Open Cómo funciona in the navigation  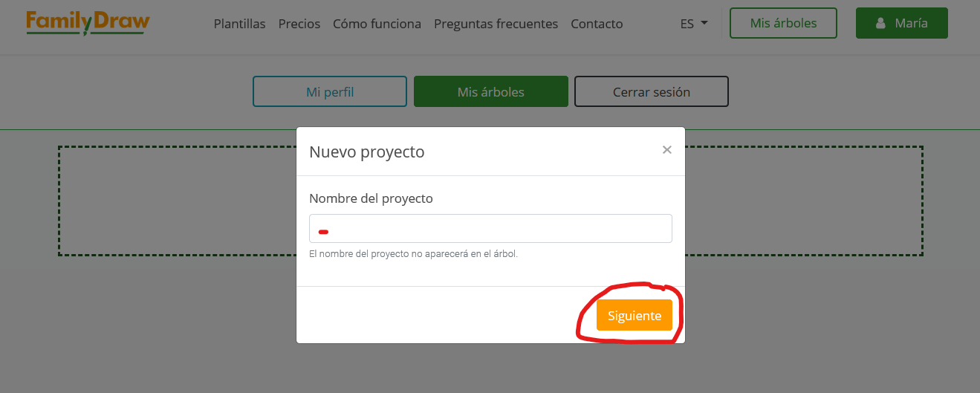tap(377, 24)
